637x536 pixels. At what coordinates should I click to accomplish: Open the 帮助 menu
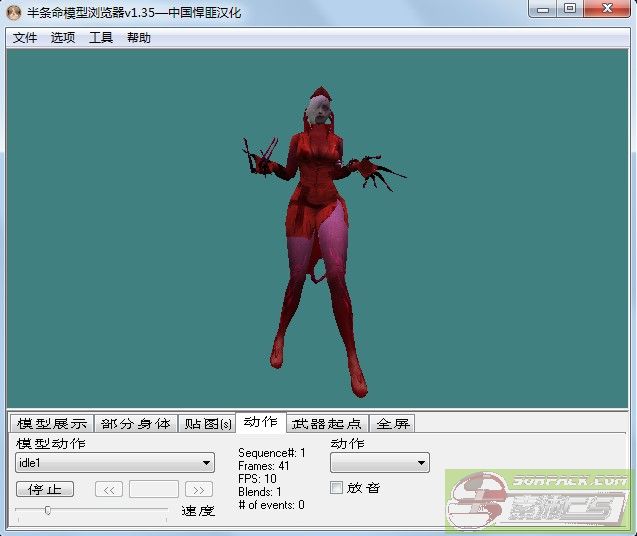[139, 38]
